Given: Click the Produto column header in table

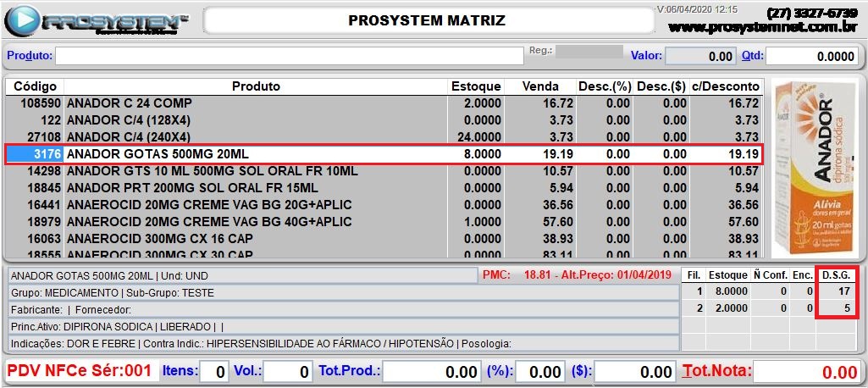Looking at the screenshot, I should (256, 86).
